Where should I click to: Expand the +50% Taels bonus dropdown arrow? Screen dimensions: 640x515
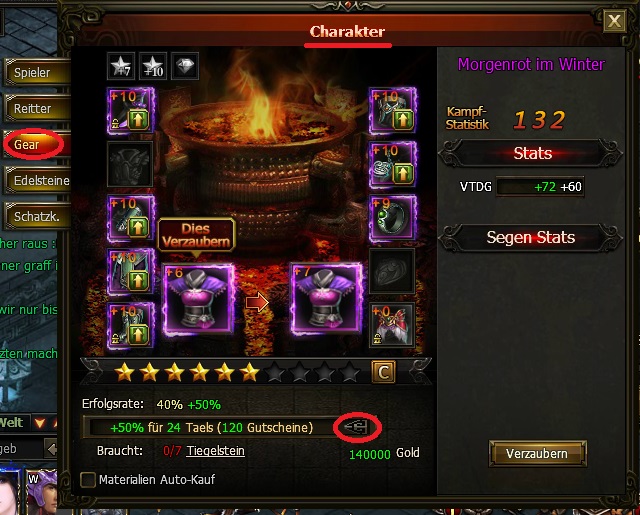(x=357, y=427)
